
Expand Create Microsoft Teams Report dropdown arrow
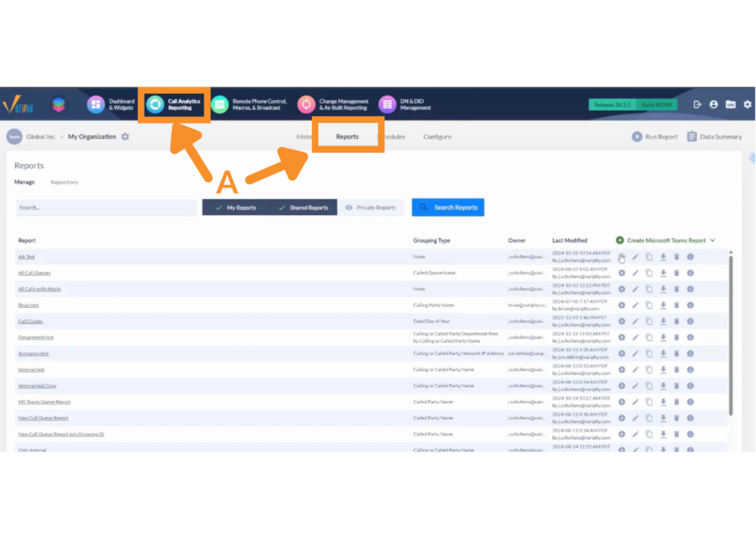(712, 240)
